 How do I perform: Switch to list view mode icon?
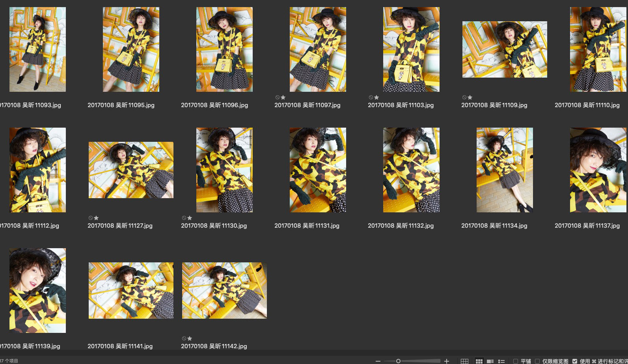coord(501,361)
